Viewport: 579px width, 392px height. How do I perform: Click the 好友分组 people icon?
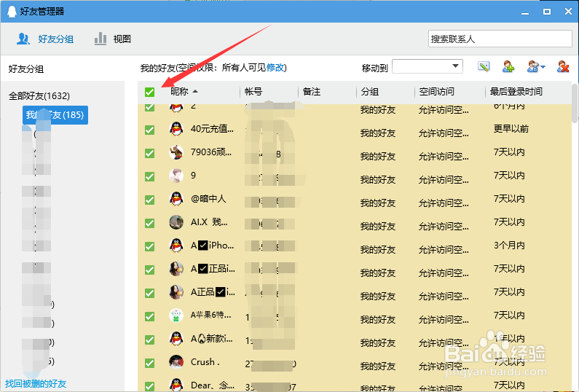[x=23, y=39]
